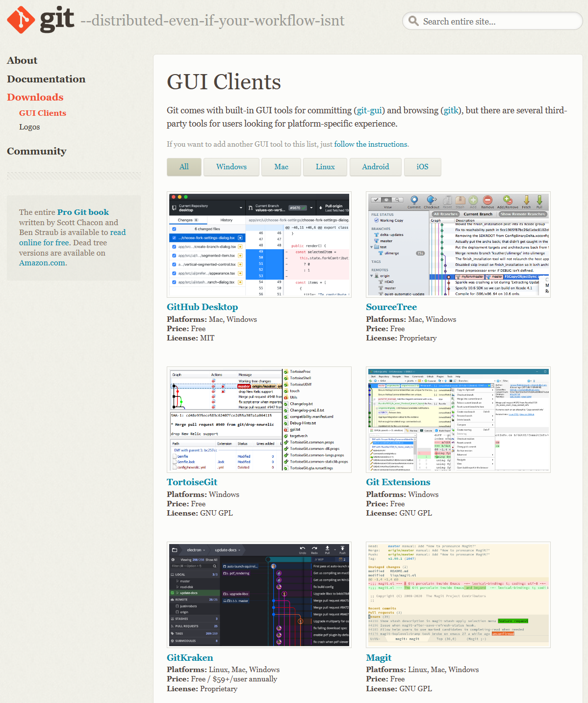Select GUI Clients in sidebar
Image resolution: width=588 pixels, height=703 pixels.
[x=43, y=113]
